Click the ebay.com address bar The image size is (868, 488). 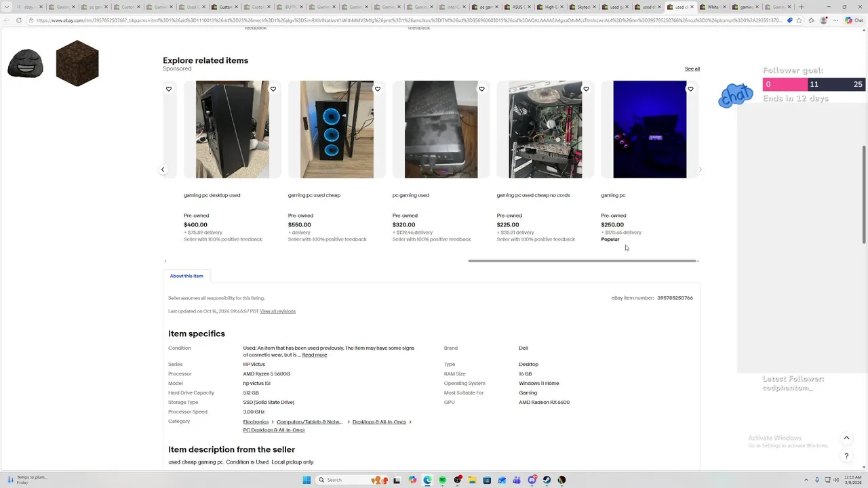tap(407, 20)
